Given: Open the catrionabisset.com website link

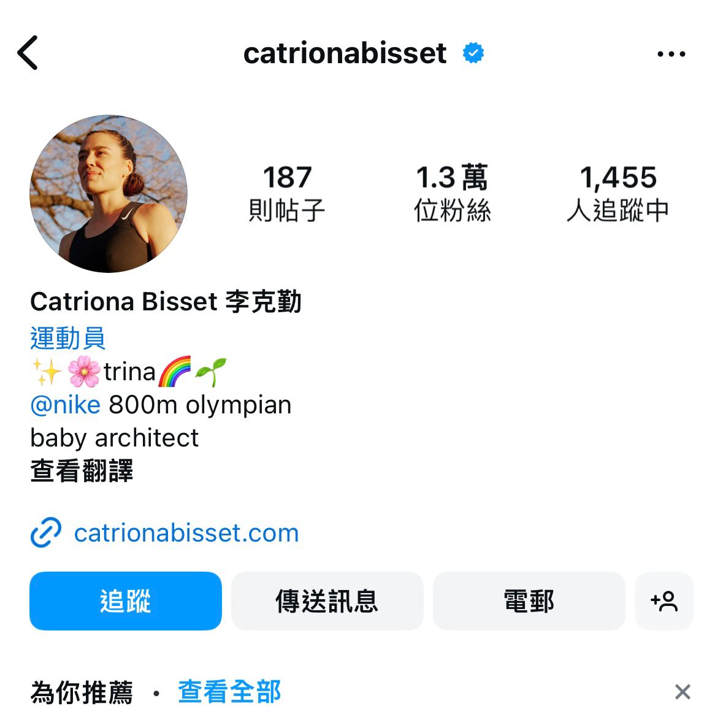Looking at the screenshot, I should tap(186, 532).
